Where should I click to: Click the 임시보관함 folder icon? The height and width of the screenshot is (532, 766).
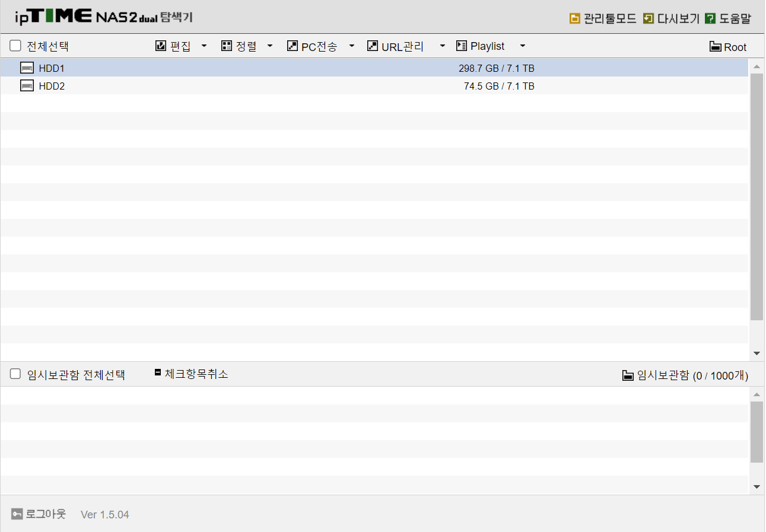click(628, 375)
